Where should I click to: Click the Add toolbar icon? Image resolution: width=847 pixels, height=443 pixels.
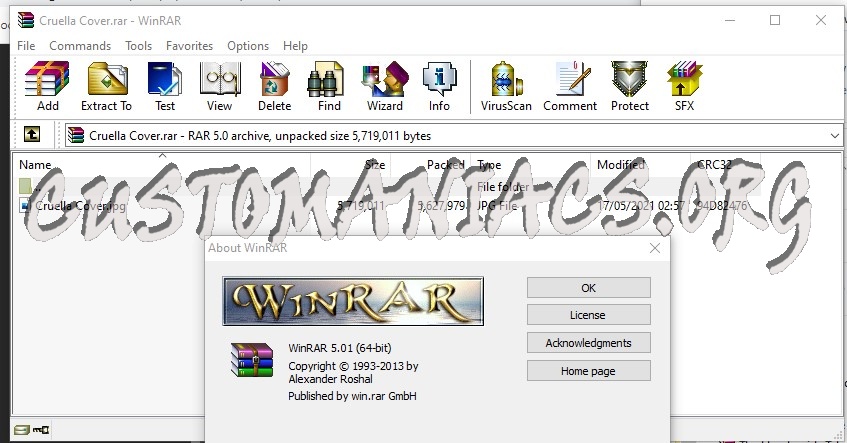coord(48,86)
